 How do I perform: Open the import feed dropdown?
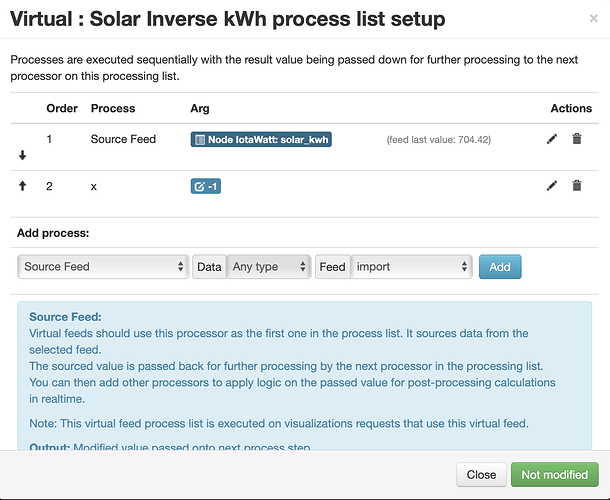(x=412, y=267)
